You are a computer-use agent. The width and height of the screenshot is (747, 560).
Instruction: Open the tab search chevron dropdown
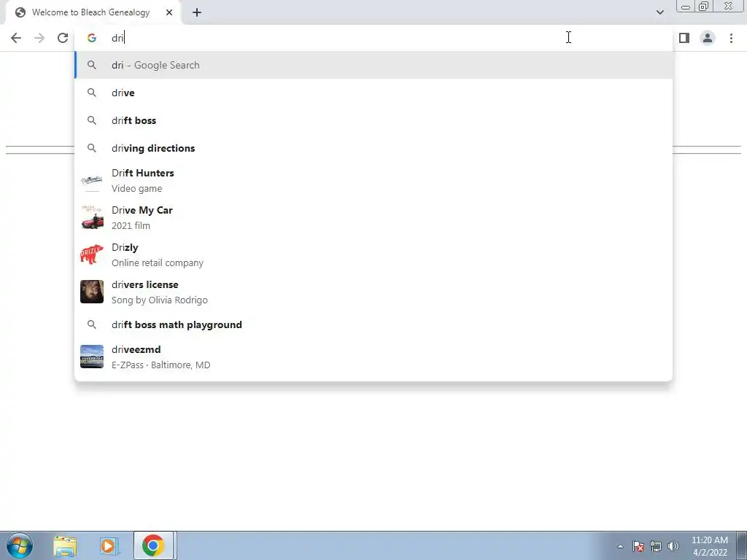tap(659, 12)
